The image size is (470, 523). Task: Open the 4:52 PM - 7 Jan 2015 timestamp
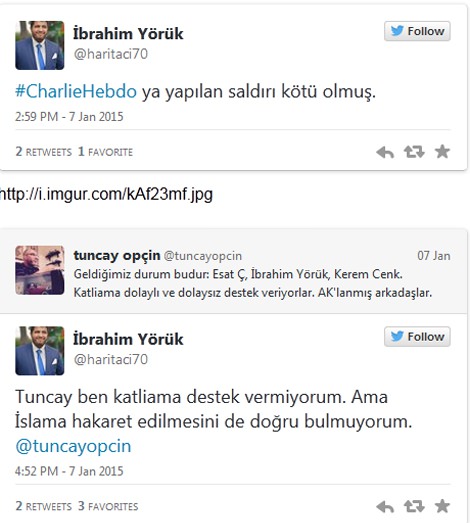coord(69,471)
